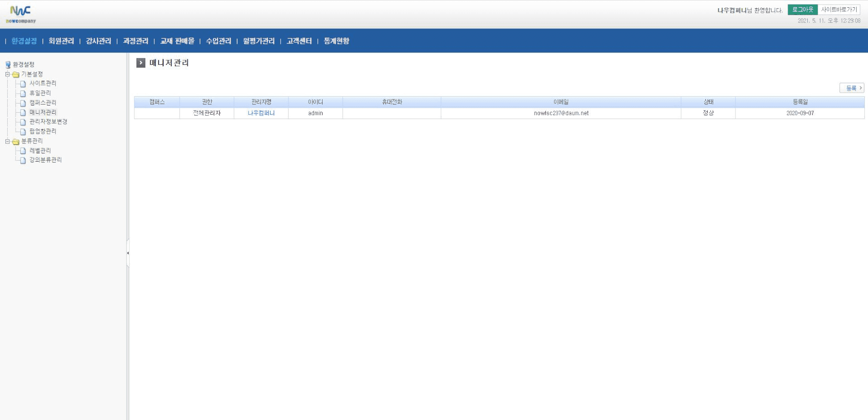Open the 교재 판매몰 menu
Screen dimensions: 868x420
[x=177, y=41]
